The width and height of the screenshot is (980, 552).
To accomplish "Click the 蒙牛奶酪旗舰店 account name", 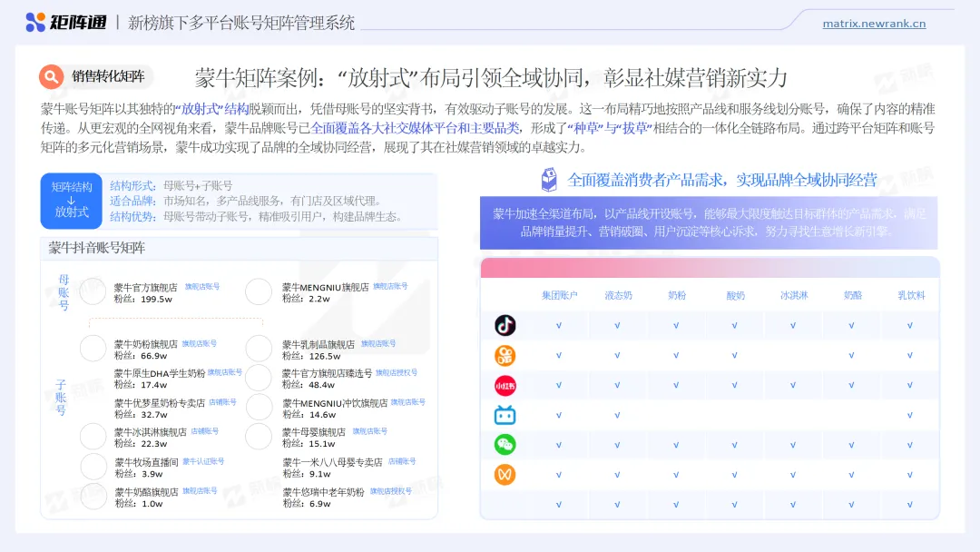I will tap(146, 492).
